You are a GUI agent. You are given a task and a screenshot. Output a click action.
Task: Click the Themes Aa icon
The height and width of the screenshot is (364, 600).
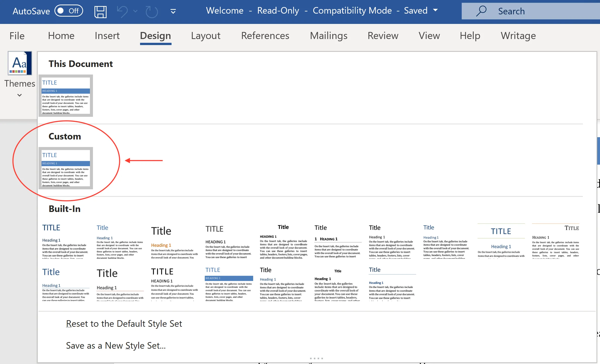(20, 63)
